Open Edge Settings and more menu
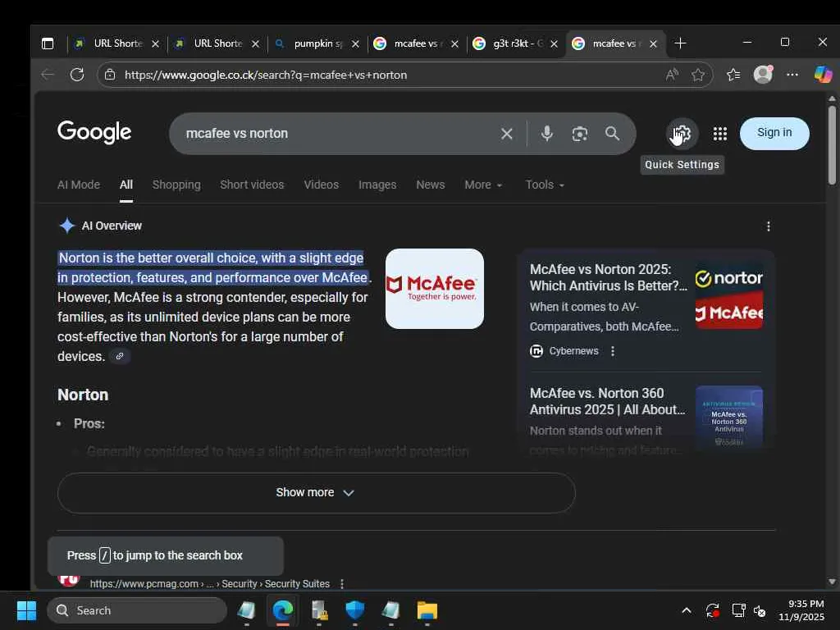Image resolution: width=840 pixels, height=630 pixels. pyautogui.click(x=792, y=75)
